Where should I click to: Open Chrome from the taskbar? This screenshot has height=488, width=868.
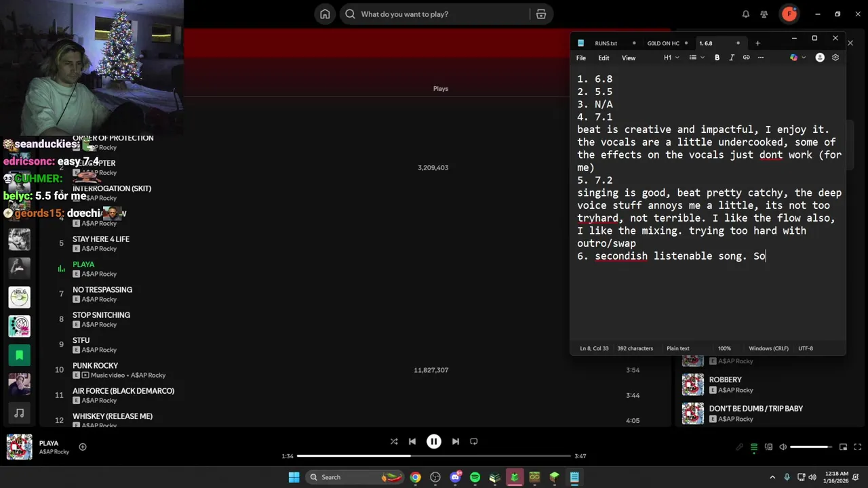(x=415, y=477)
